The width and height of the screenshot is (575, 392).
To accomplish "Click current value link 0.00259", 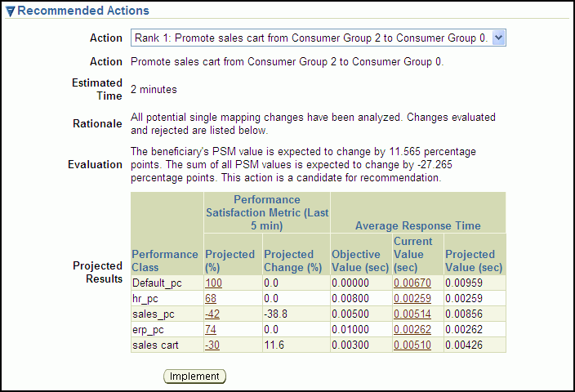I will pos(410,298).
